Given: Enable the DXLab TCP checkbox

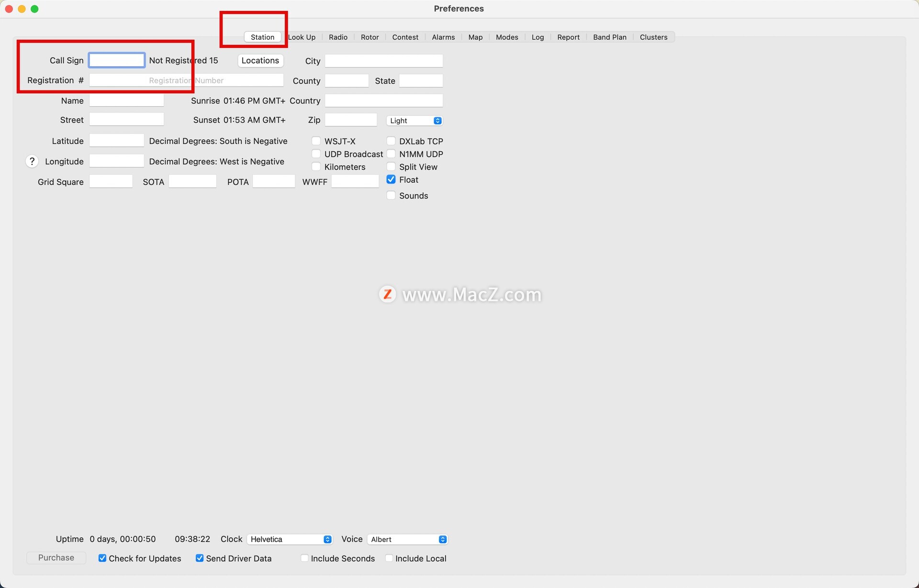Looking at the screenshot, I should 391,141.
